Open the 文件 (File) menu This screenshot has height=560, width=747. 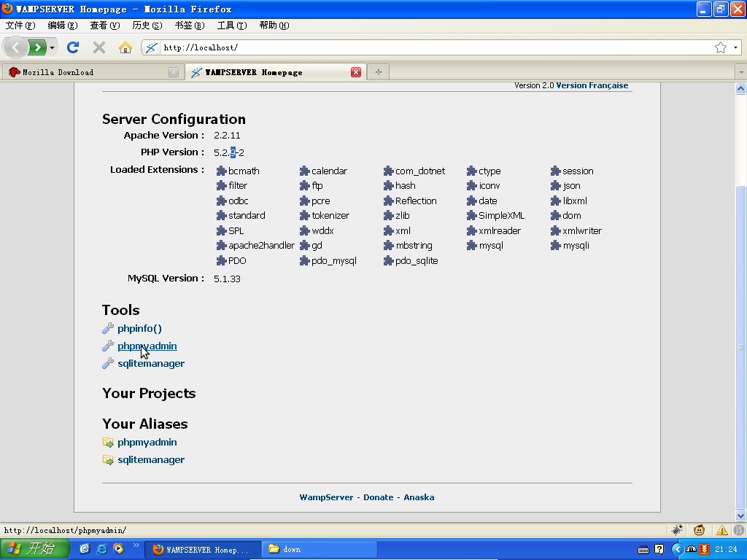pyautogui.click(x=20, y=26)
